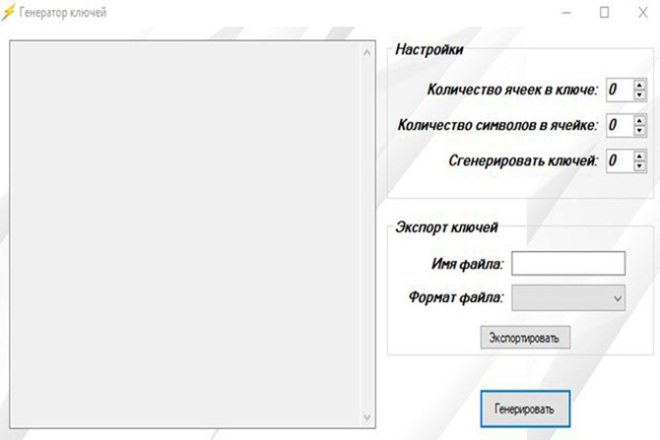The width and height of the screenshot is (660, 440).
Task: Click the Формат файла label
Action: tap(456, 298)
